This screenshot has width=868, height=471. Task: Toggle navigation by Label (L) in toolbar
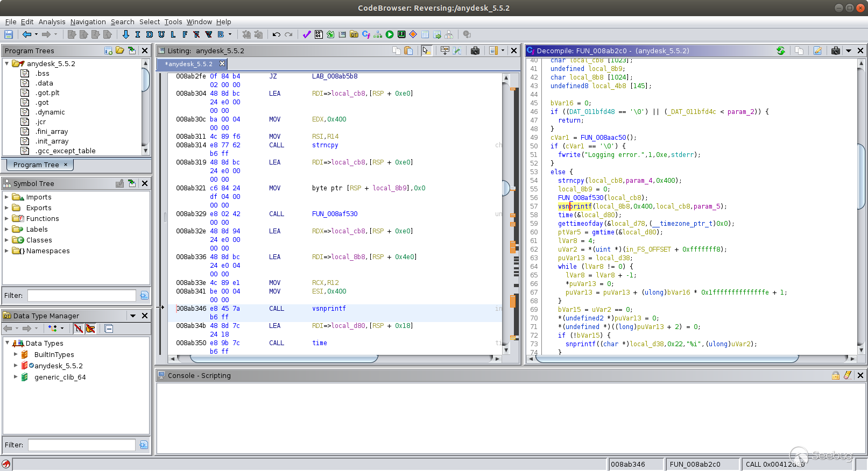pyautogui.click(x=173, y=34)
